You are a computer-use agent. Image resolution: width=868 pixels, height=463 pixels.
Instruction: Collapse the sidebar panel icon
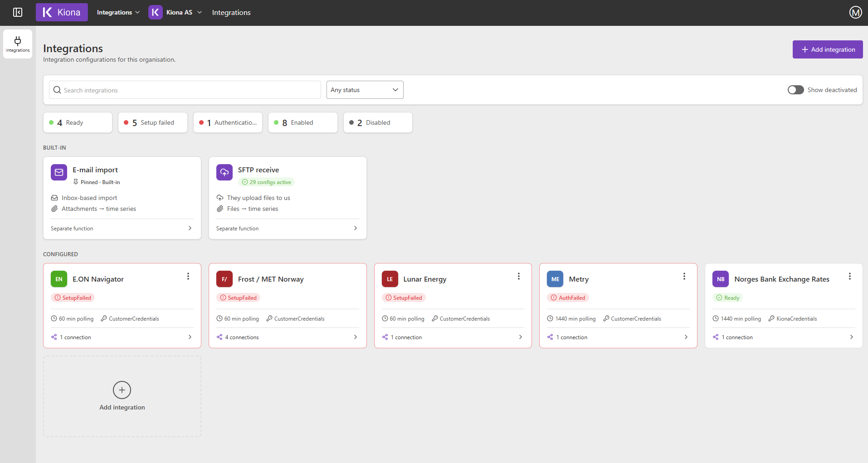tap(18, 12)
